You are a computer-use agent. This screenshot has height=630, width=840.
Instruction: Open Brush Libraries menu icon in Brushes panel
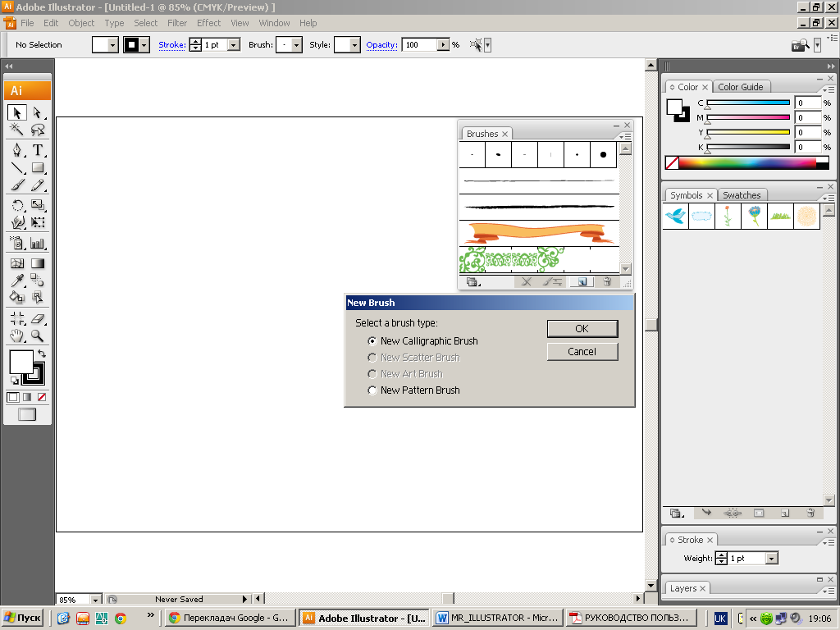(x=472, y=282)
